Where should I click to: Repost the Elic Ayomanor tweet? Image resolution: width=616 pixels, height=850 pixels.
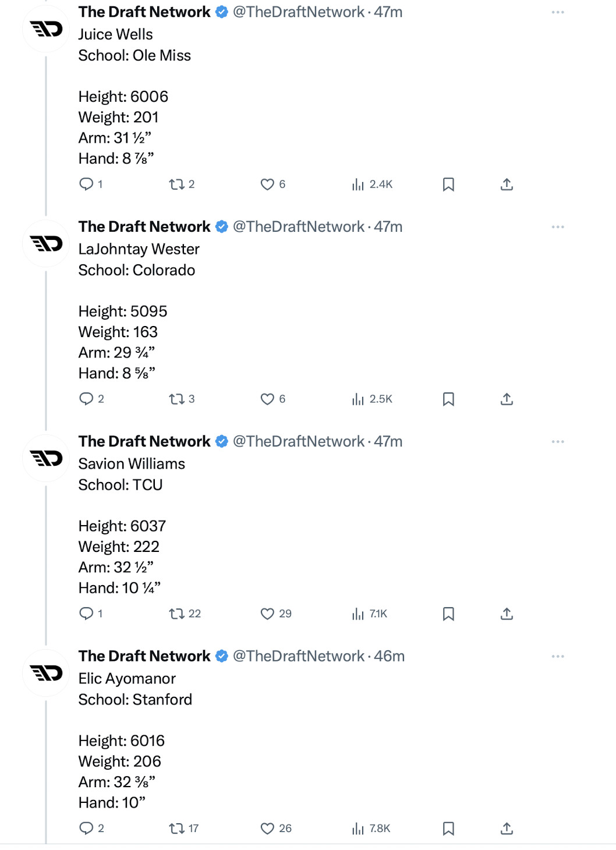[176, 828]
